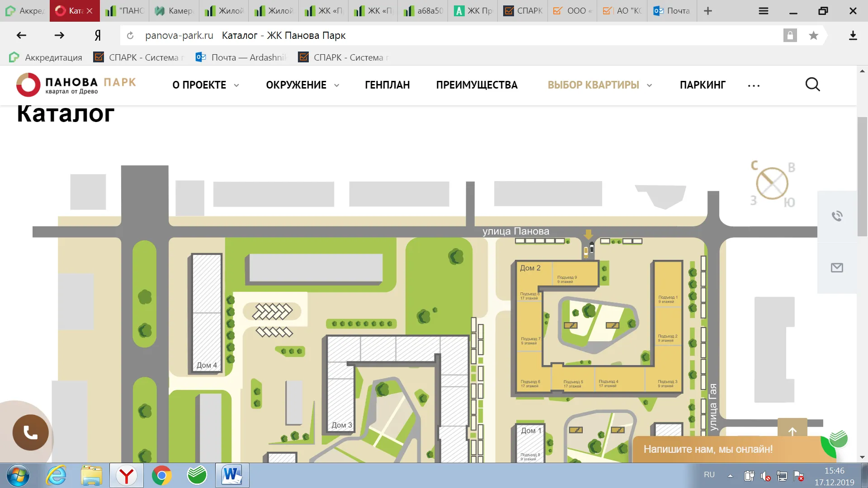This screenshot has width=868, height=488.
Task: Open the "Генплан" menu item
Action: click(387, 85)
